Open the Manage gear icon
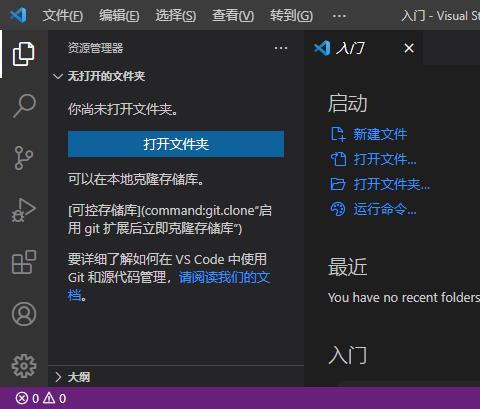480x409 pixels. (x=24, y=366)
